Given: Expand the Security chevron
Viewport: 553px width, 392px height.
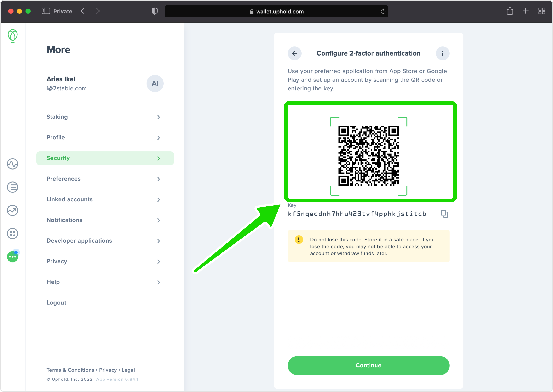Looking at the screenshot, I should (158, 158).
